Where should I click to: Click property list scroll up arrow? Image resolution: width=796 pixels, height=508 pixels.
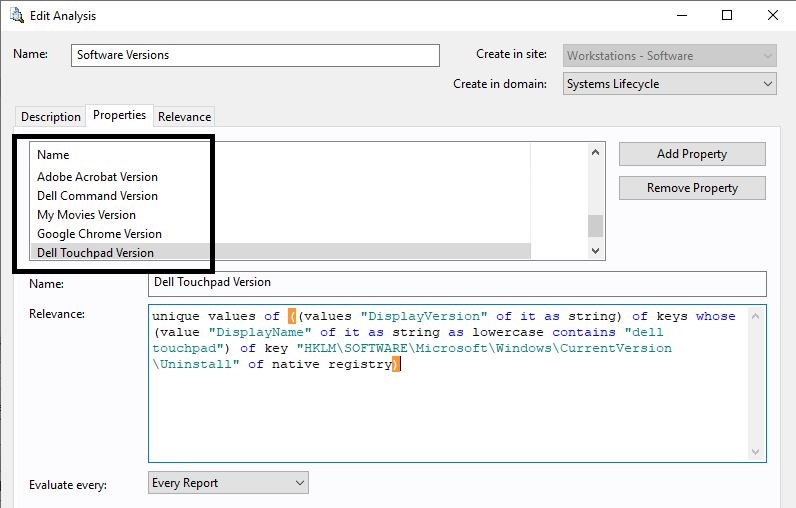595,152
